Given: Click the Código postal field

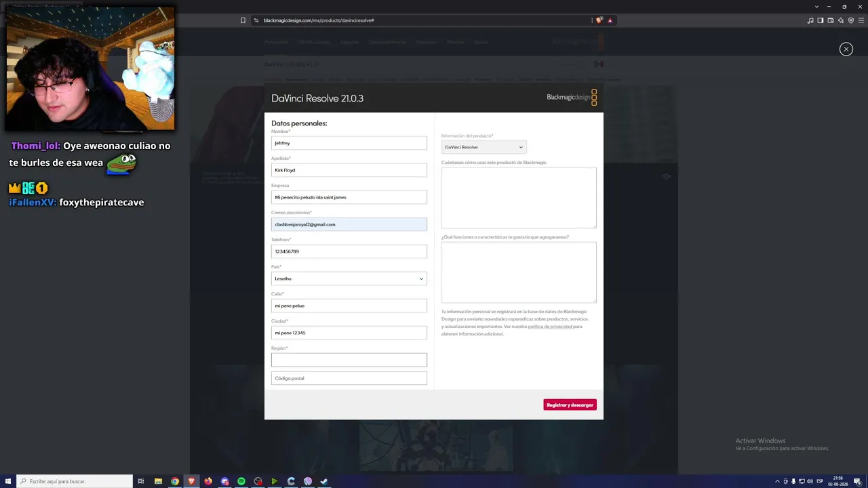Looking at the screenshot, I should tap(349, 378).
